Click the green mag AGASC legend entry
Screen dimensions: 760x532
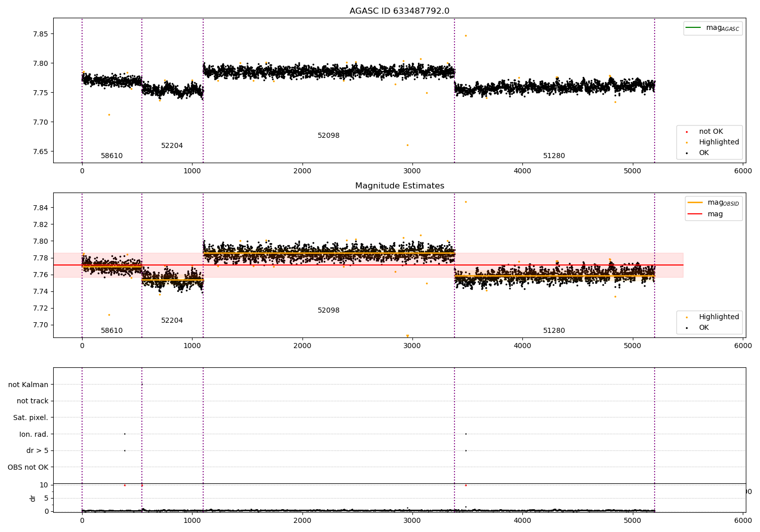[x=713, y=28]
